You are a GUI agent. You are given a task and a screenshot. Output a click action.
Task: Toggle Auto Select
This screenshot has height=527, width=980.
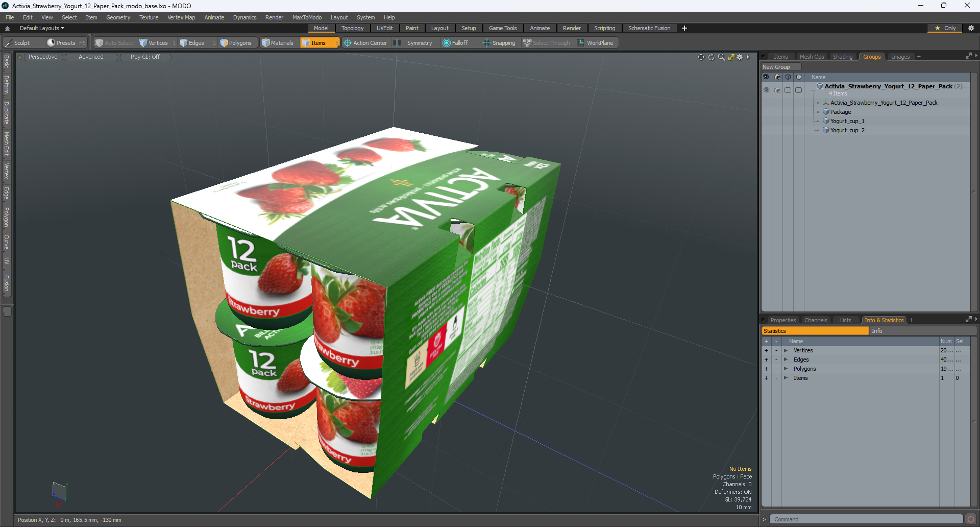coord(114,43)
